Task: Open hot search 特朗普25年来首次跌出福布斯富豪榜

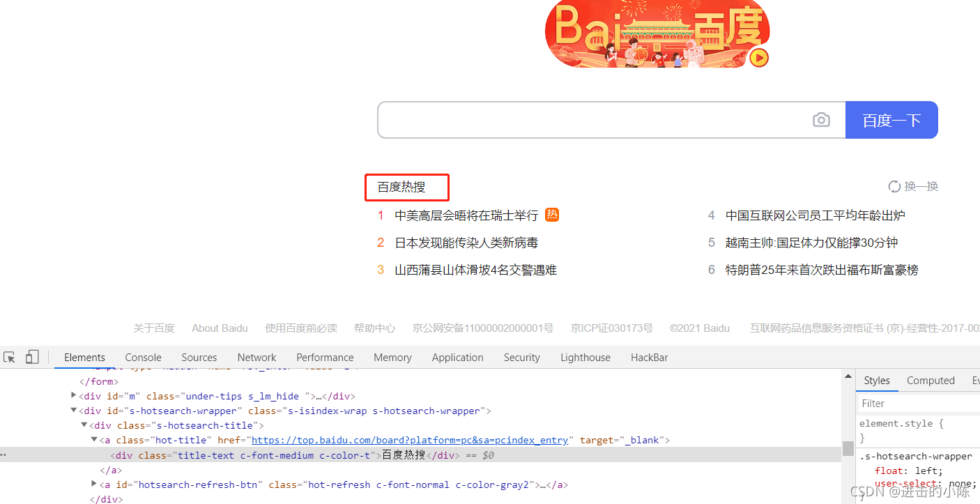Action: [x=822, y=270]
